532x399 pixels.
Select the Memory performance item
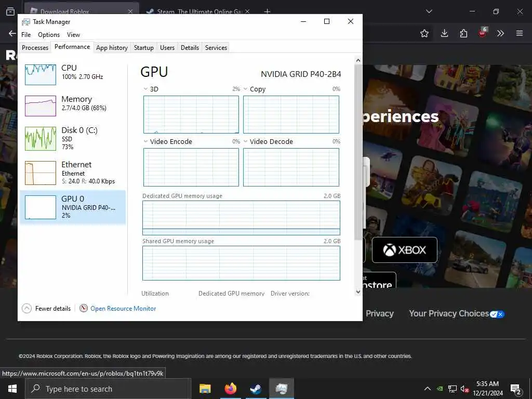point(73,105)
